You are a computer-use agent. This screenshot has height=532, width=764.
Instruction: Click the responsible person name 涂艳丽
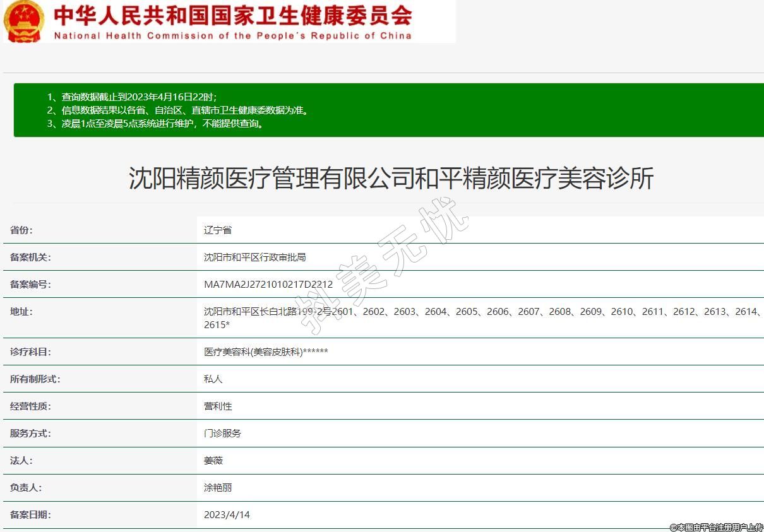pos(217,487)
